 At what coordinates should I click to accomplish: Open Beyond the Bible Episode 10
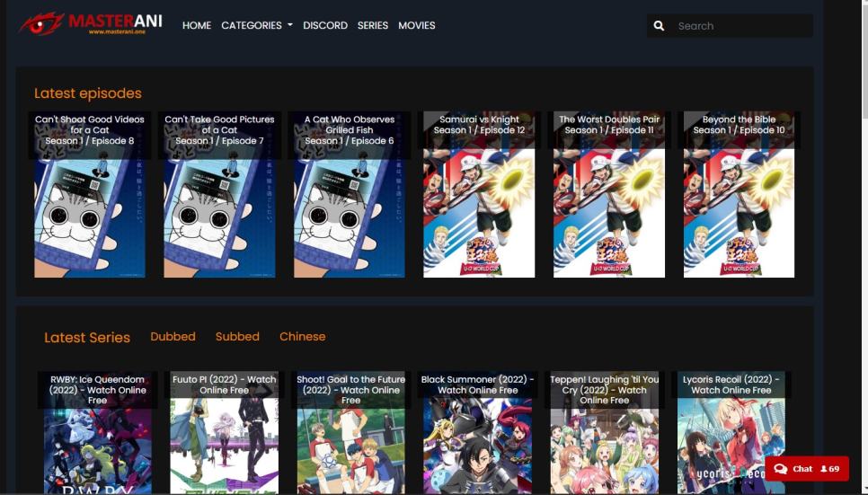[739, 194]
